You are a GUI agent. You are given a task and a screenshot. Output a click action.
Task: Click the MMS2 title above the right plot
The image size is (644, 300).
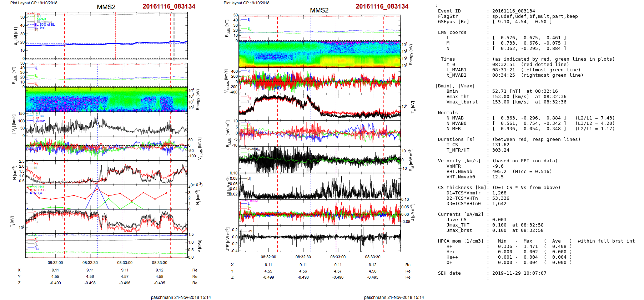[319, 10]
